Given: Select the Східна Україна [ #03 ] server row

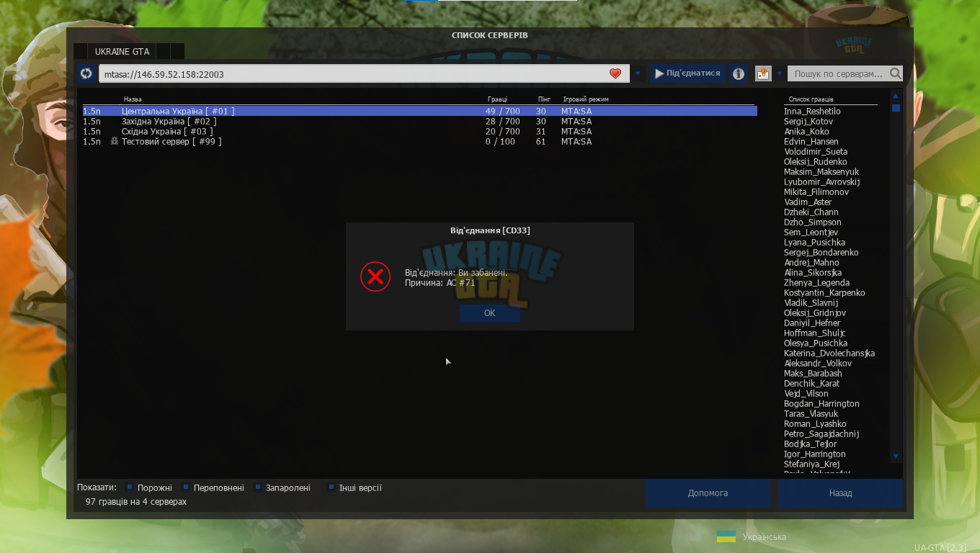Looking at the screenshot, I should tap(419, 132).
